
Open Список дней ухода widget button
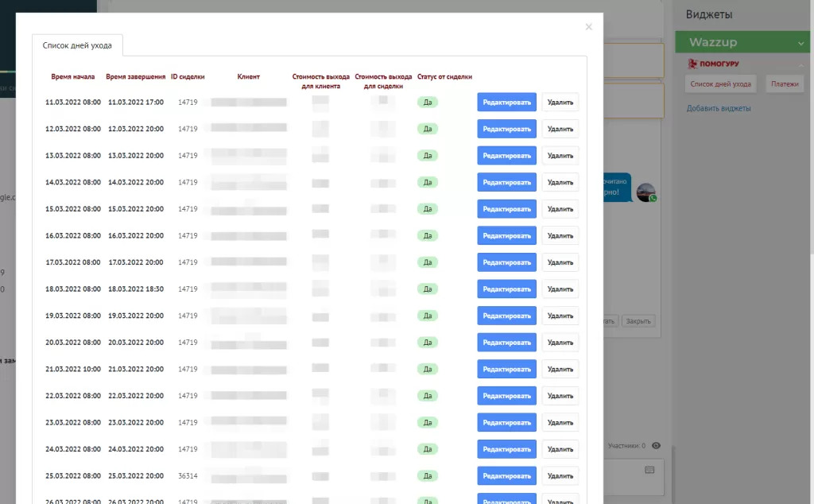point(720,84)
